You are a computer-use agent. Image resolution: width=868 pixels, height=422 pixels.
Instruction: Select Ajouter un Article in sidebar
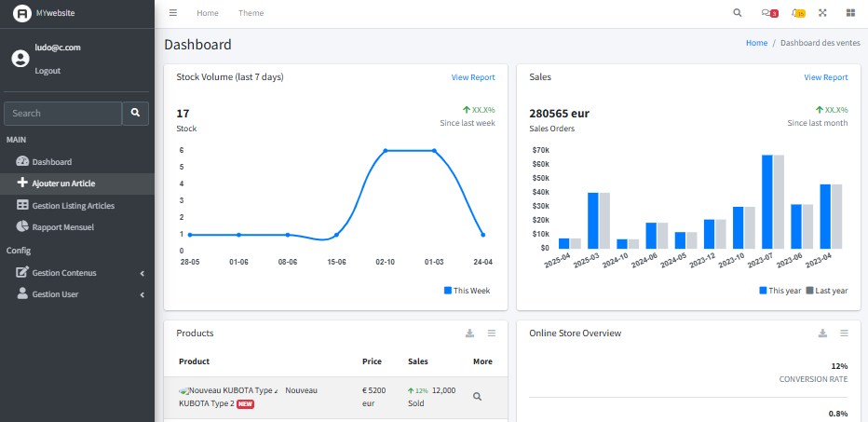(x=63, y=184)
